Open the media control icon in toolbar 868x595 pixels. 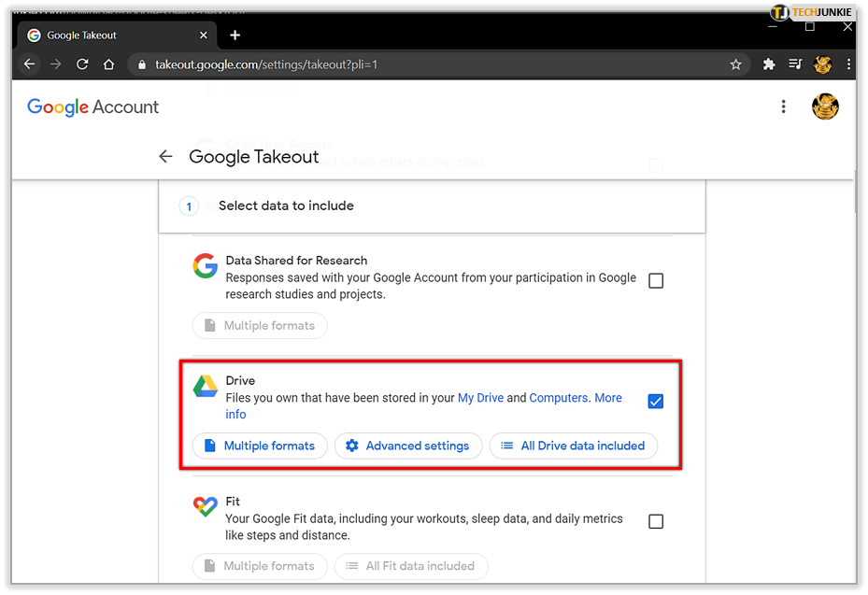pos(795,64)
